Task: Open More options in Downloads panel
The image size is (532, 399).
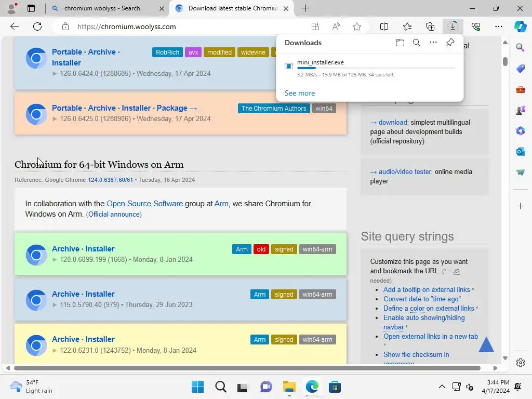Action: pyautogui.click(x=433, y=43)
